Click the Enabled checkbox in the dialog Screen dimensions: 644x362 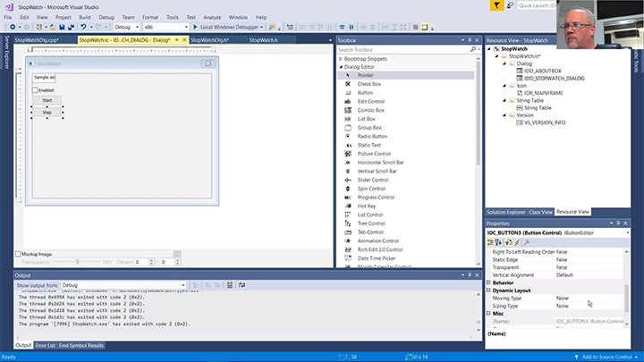click(x=36, y=89)
